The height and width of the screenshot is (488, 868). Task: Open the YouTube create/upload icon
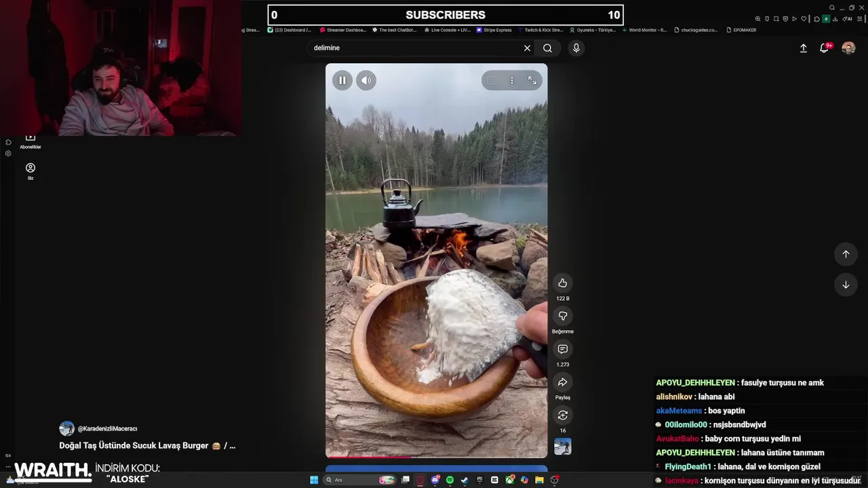(804, 48)
